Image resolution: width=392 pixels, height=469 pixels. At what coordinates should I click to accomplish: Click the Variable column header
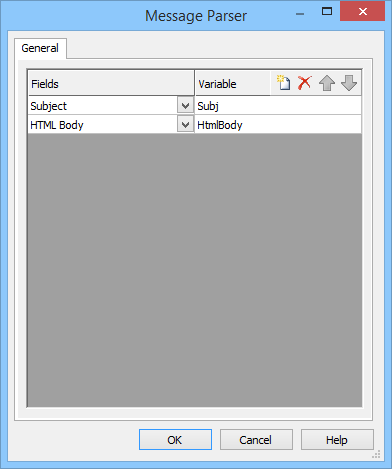[232, 83]
